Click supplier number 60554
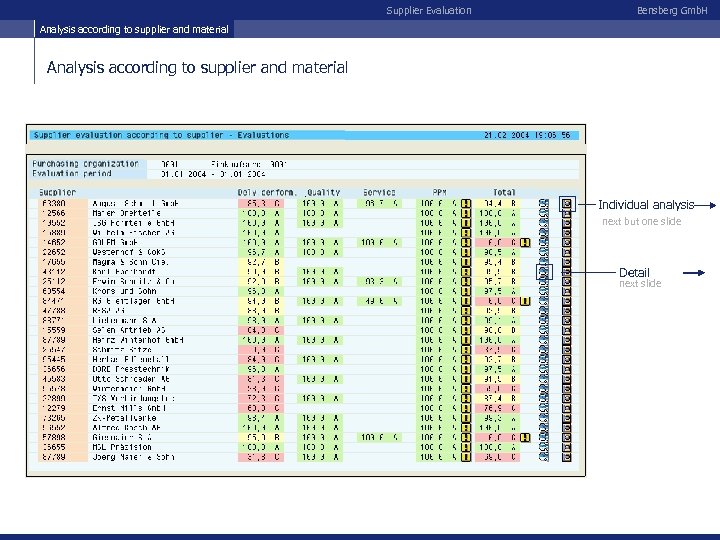 pos(54,291)
